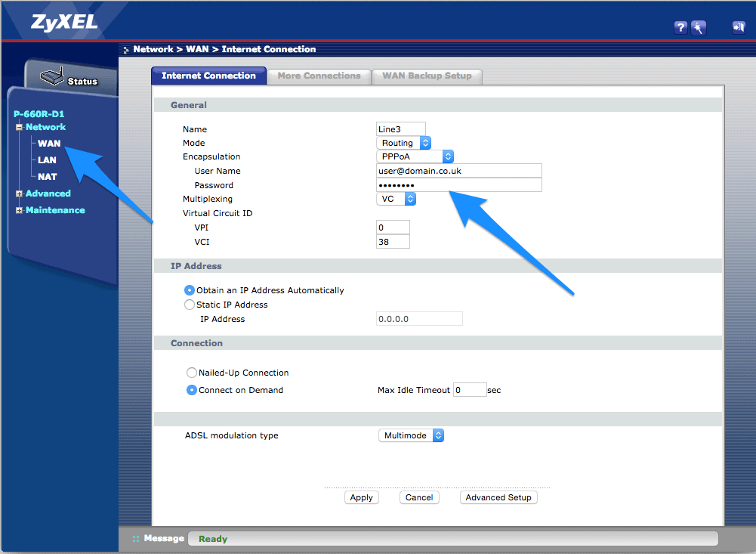
Task: Click the Name field containing Line3
Action: [x=401, y=128]
